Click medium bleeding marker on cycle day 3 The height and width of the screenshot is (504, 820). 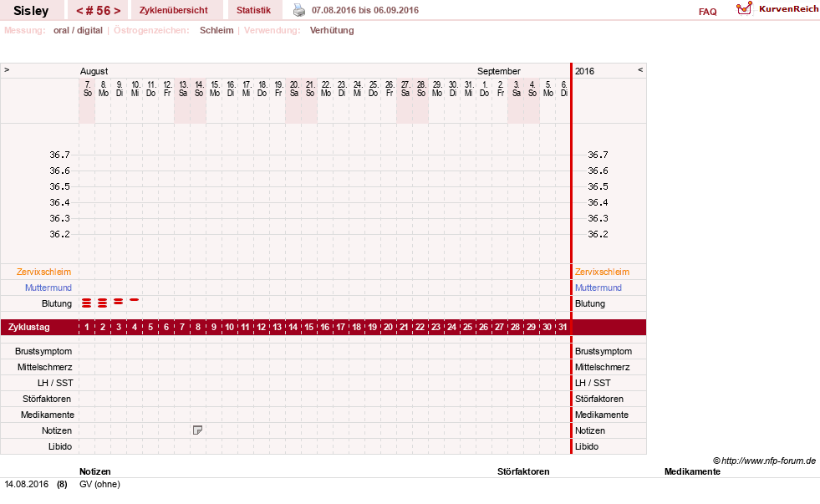pyautogui.click(x=118, y=302)
